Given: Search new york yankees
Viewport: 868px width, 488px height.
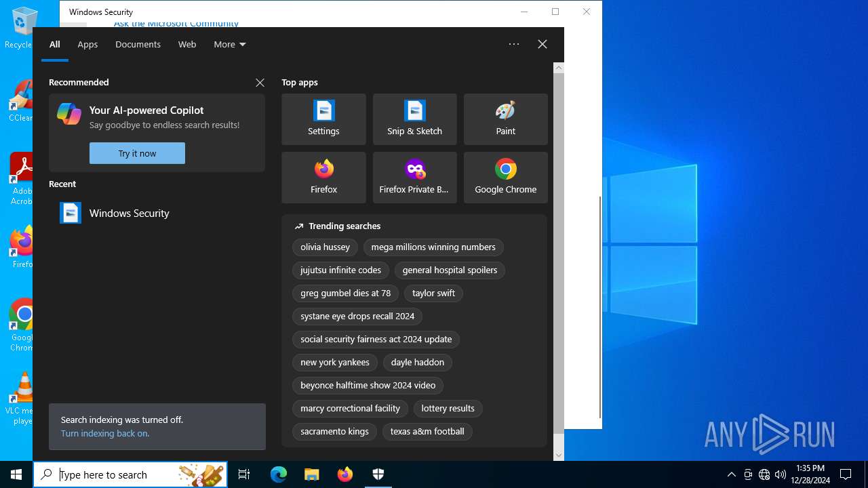Looking at the screenshot, I should point(335,363).
